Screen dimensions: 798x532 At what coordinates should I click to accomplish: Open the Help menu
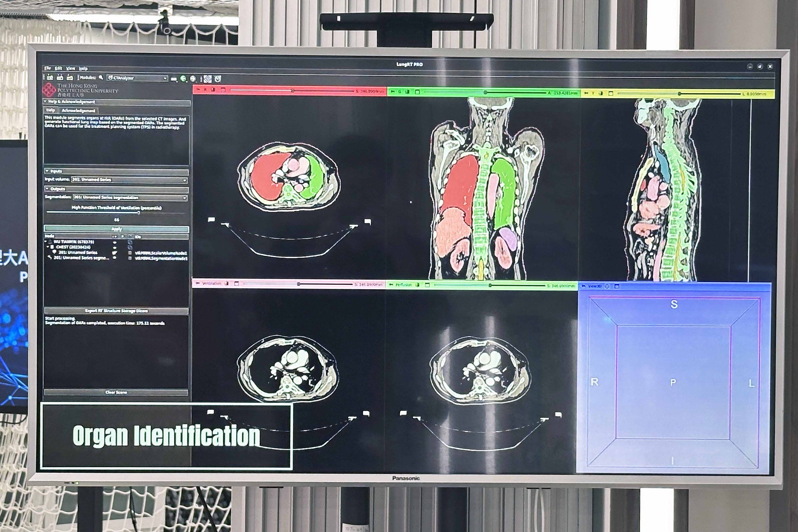(84, 69)
